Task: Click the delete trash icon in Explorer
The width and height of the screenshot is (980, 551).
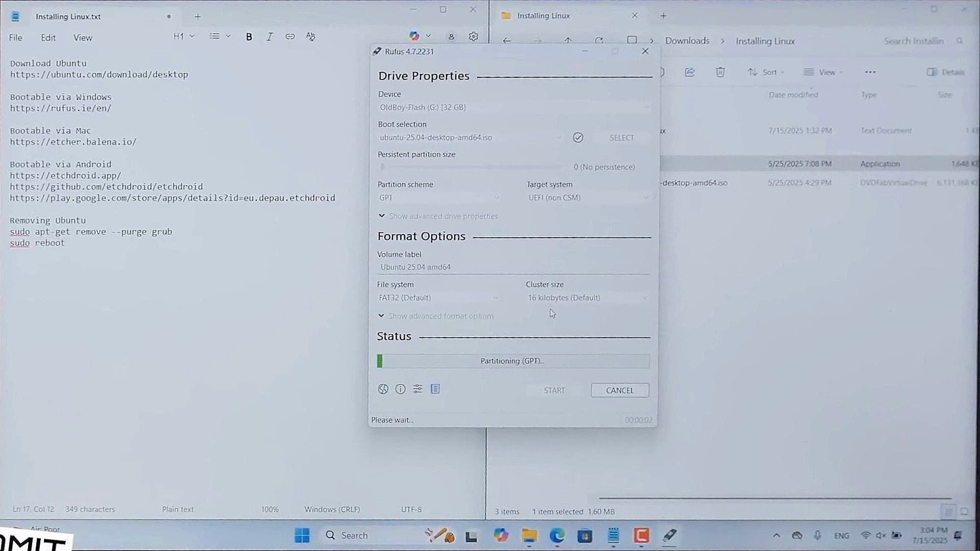Action: 720,72
